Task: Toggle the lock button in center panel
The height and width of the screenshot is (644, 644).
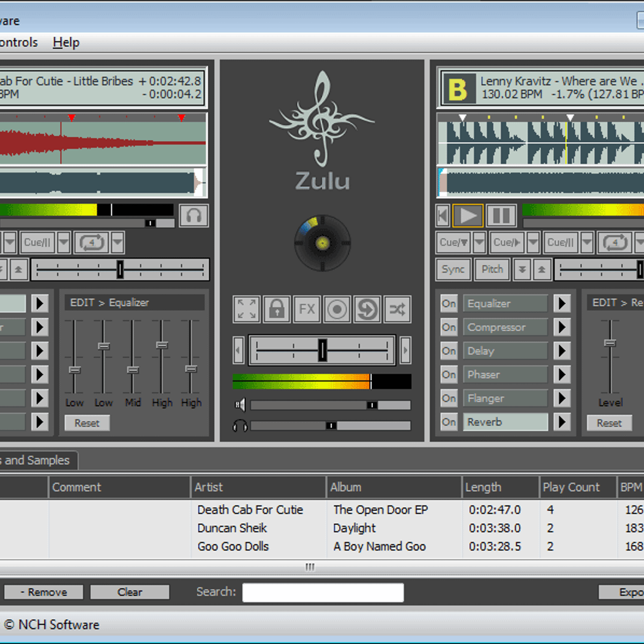Action: (x=277, y=309)
